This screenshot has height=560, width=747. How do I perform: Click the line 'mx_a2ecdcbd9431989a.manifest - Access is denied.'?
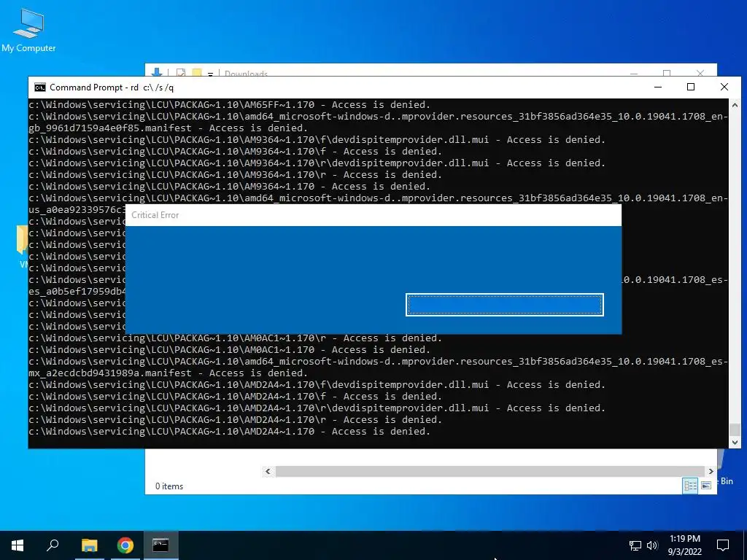(169, 373)
